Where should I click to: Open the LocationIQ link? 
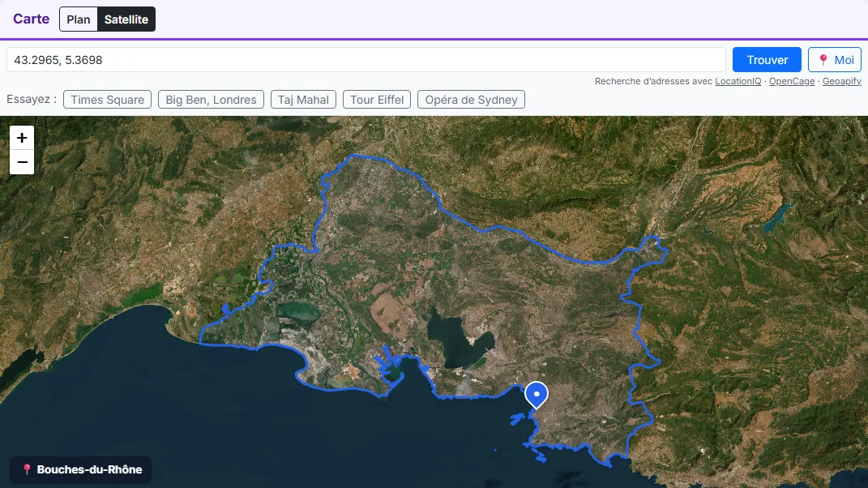738,81
